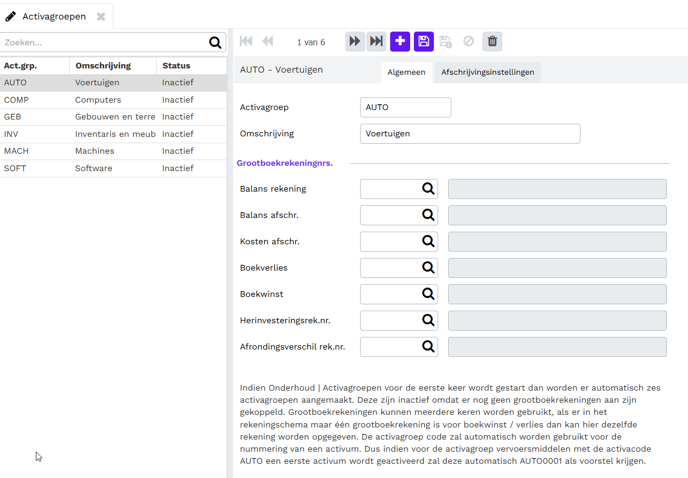This screenshot has width=688, height=478.
Task: Select the Algemeen tab
Action: pos(406,72)
